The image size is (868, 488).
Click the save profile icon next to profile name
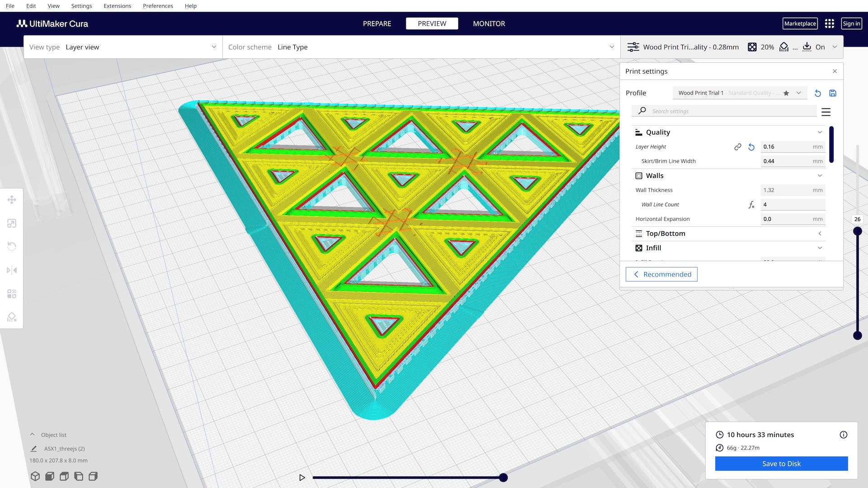pyautogui.click(x=832, y=92)
